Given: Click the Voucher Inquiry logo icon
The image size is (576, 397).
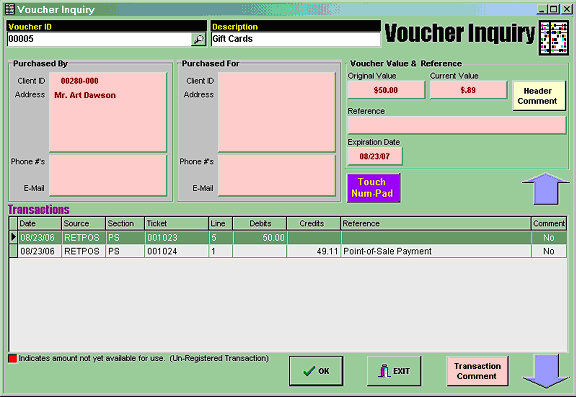Looking at the screenshot, I should 554,38.
